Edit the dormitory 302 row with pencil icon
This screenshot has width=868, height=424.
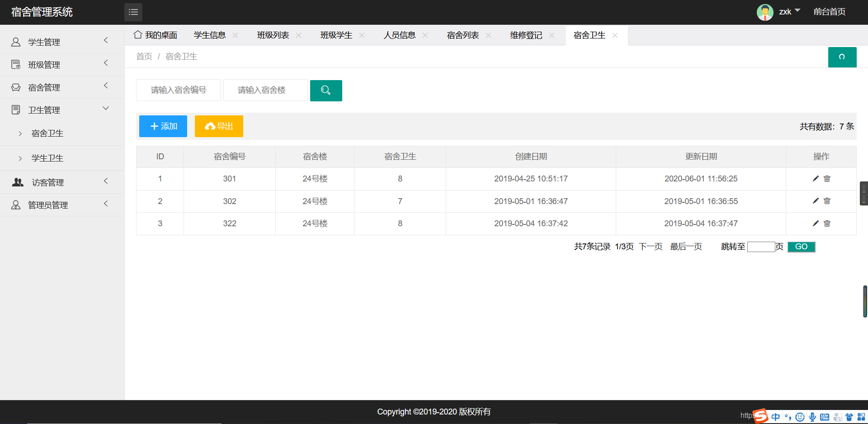click(816, 201)
